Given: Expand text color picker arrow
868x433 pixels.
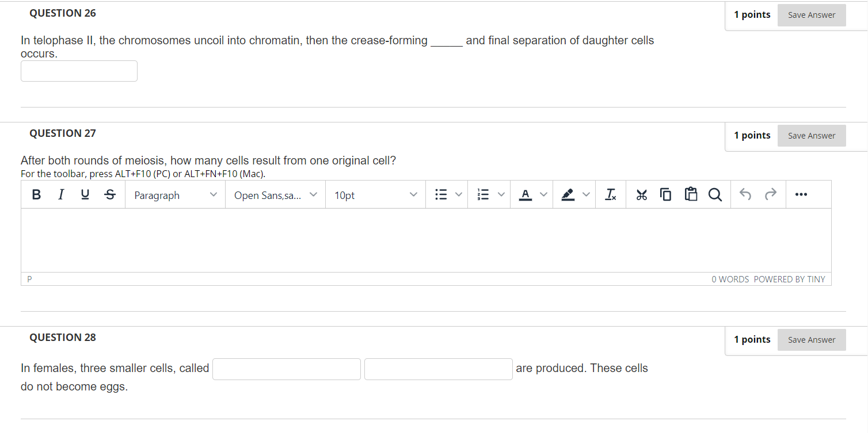Looking at the screenshot, I should (x=543, y=195).
